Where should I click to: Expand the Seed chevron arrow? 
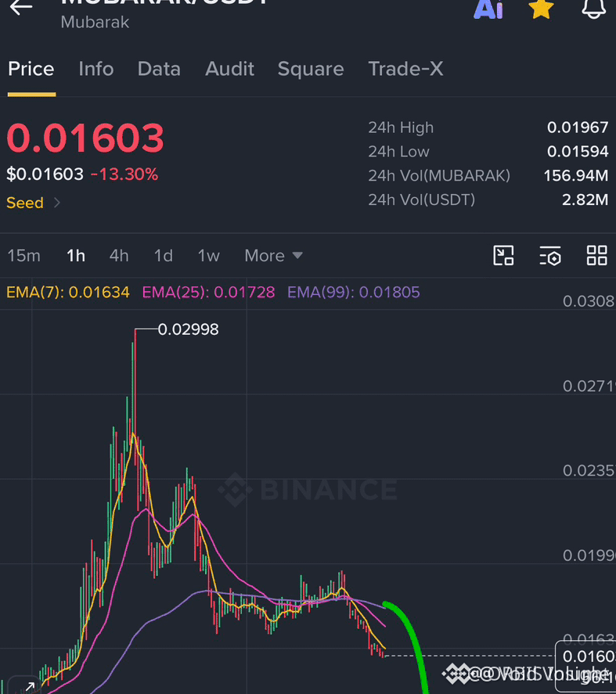click(x=56, y=203)
